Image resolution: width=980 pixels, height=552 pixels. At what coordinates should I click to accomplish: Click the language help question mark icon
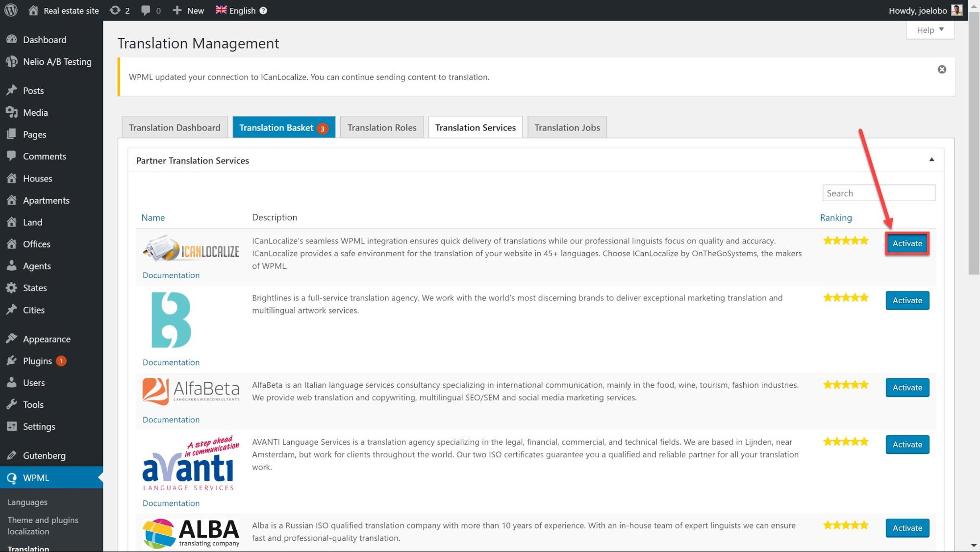pyautogui.click(x=263, y=11)
